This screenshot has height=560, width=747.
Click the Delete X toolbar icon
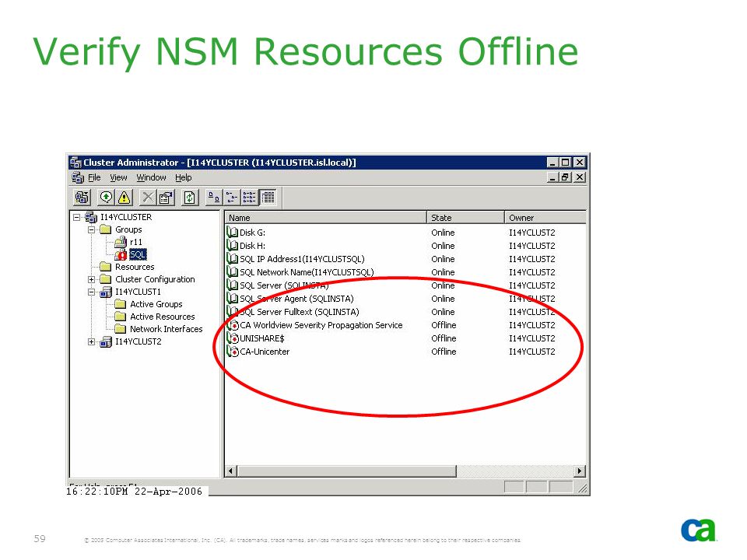[x=148, y=197]
